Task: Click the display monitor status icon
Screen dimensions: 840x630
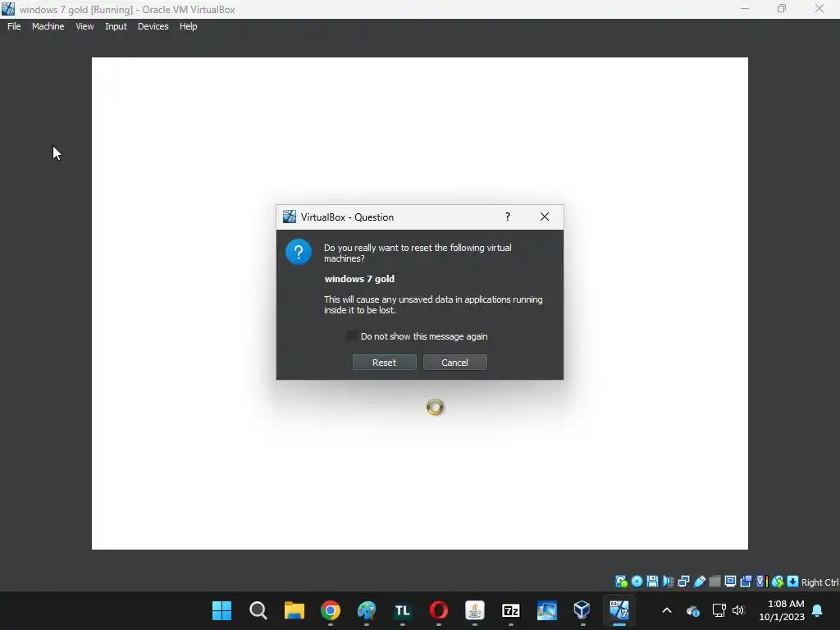Action: [730, 582]
